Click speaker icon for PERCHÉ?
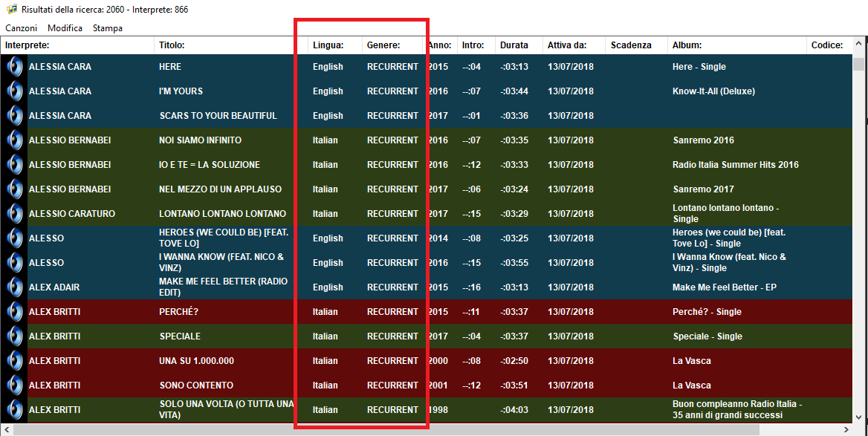The height and width of the screenshot is (436, 868). click(14, 311)
